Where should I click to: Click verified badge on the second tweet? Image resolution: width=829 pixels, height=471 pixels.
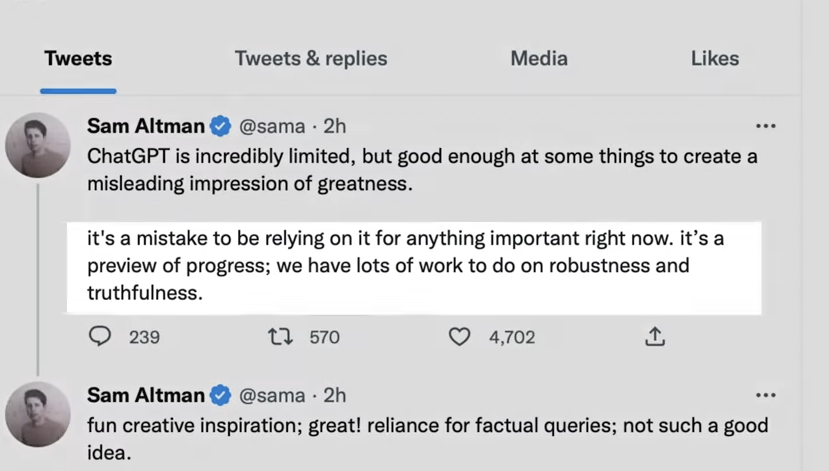click(x=221, y=395)
